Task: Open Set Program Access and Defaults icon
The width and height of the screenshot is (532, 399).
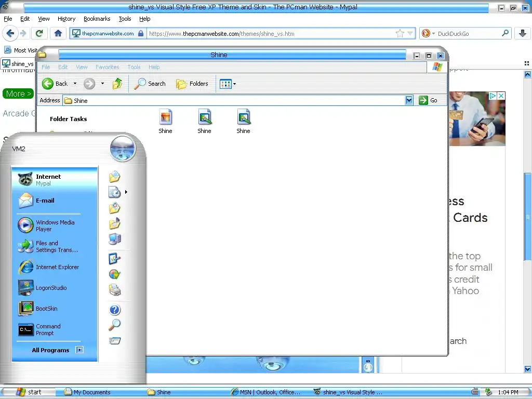Action: pos(115,274)
